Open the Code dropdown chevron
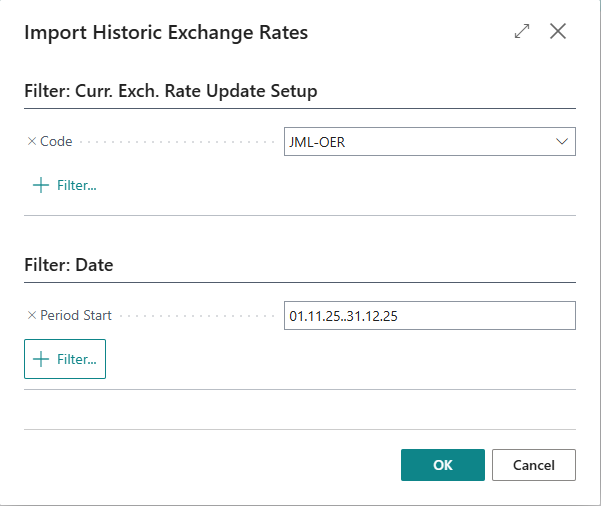601x506 pixels. (x=561, y=142)
